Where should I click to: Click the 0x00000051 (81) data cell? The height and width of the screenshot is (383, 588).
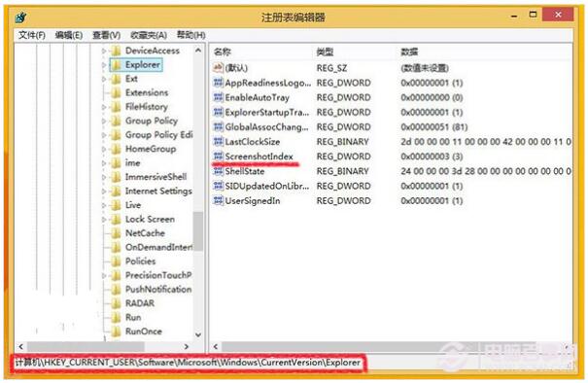tap(434, 127)
